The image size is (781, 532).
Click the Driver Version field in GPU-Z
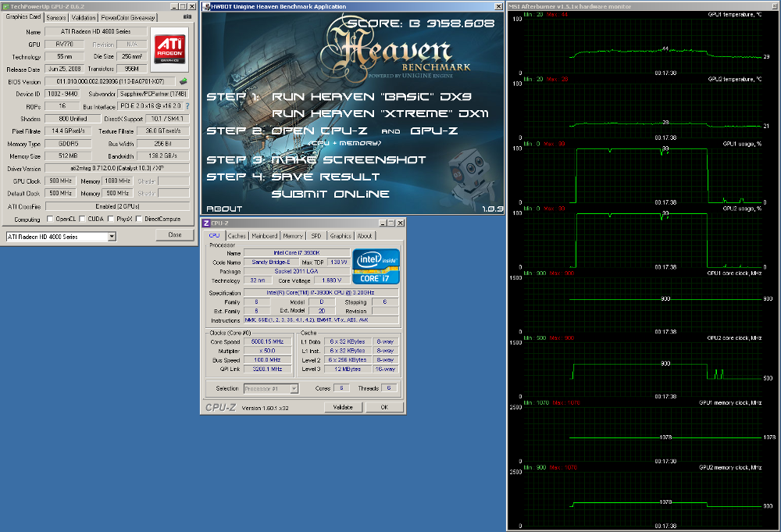[117, 169]
